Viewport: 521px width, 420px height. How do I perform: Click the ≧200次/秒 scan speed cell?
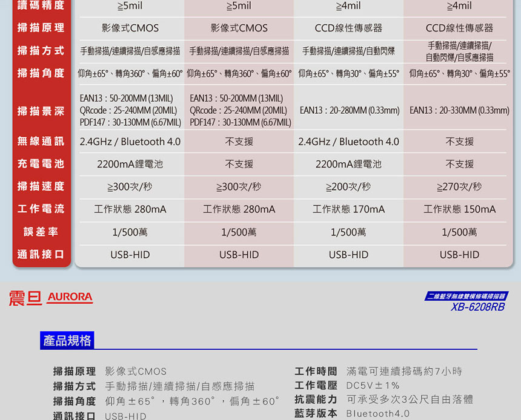pos(348,186)
